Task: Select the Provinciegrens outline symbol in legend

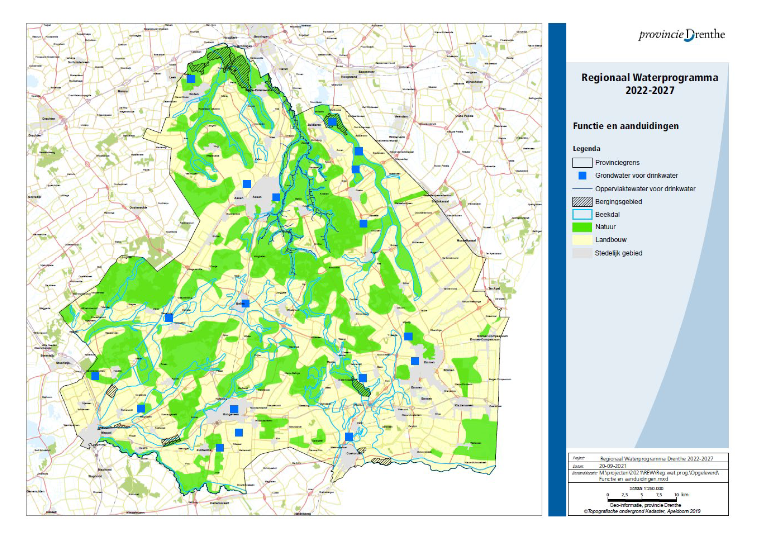Action: [x=582, y=162]
